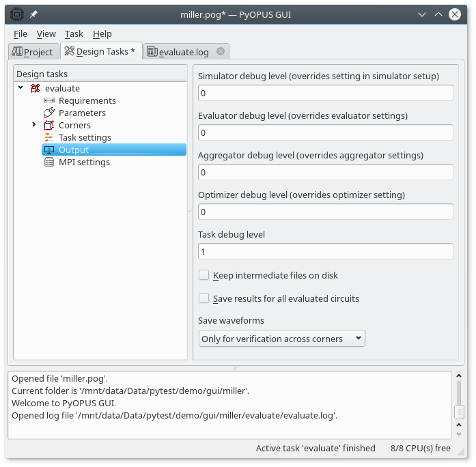Click the Parameters wrench icon in tree

48,113
